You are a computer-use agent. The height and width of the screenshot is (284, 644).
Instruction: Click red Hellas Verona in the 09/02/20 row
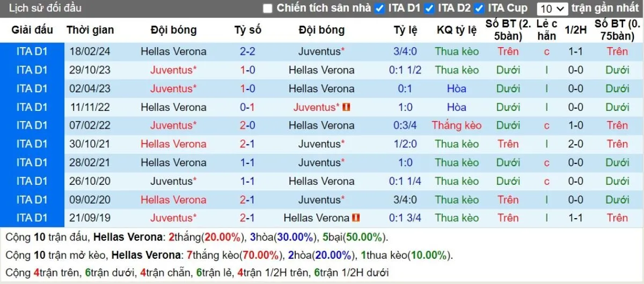173,200
